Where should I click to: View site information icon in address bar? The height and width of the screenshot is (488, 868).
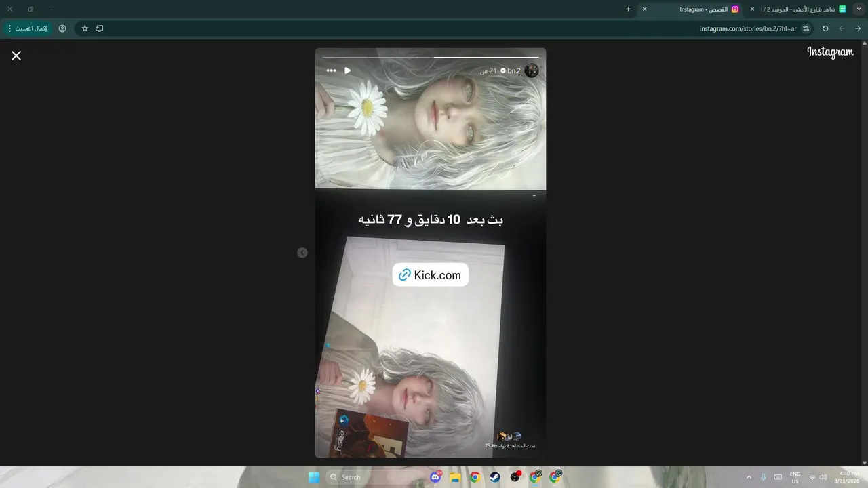806,28
